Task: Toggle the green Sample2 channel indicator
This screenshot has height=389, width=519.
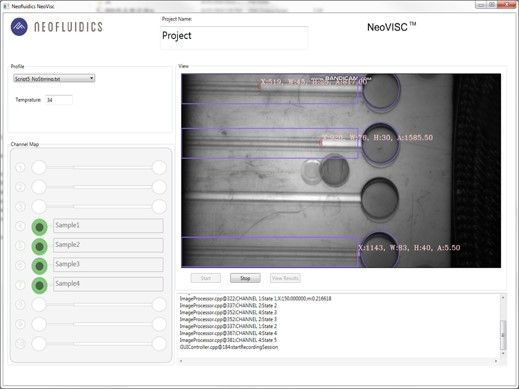Action: 39,247
